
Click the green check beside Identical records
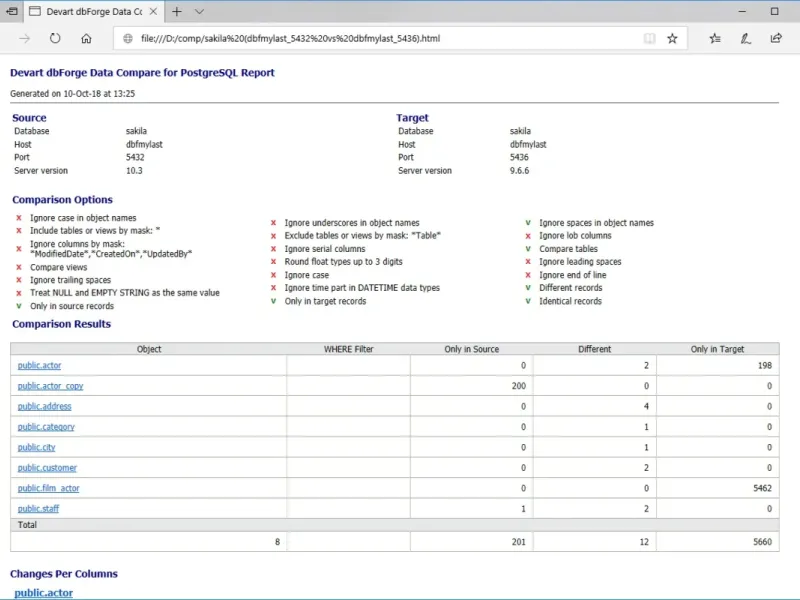pyautogui.click(x=528, y=301)
